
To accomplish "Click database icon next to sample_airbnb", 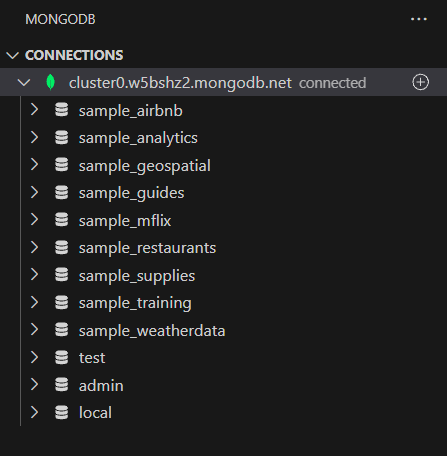I will coord(62,110).
